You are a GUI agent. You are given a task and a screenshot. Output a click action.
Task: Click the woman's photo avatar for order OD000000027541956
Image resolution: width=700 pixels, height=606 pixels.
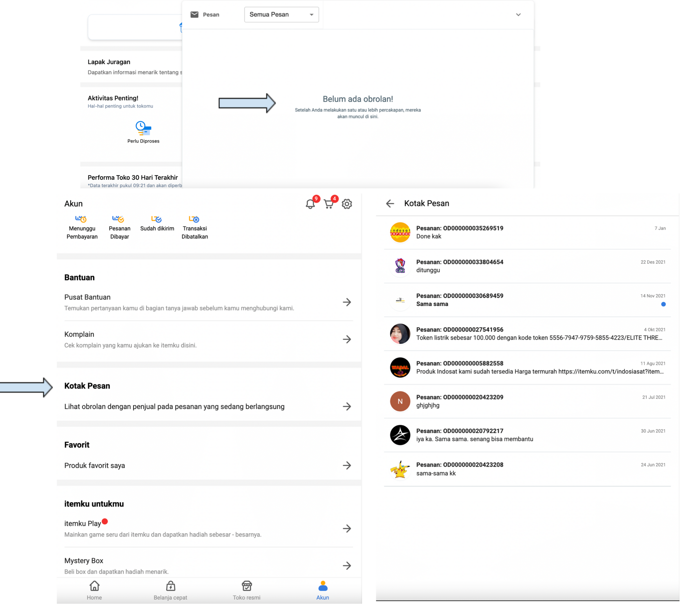(x=400, y=334)
